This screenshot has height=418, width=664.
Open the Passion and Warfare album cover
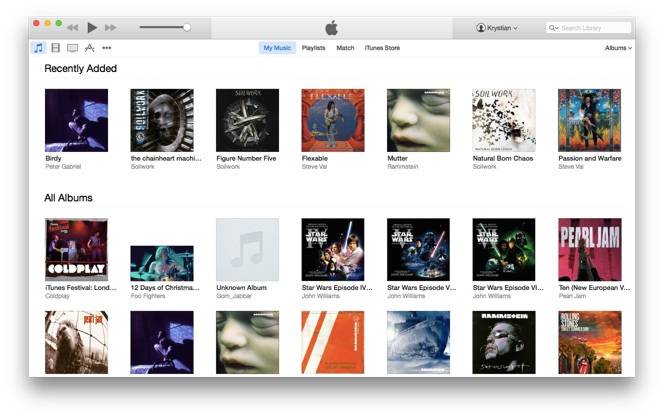pos(589,120)
